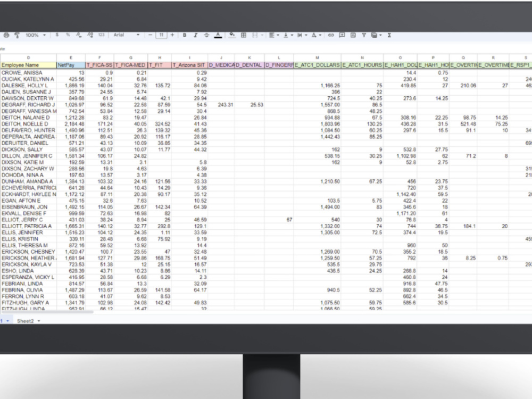Select column E header

71,57
